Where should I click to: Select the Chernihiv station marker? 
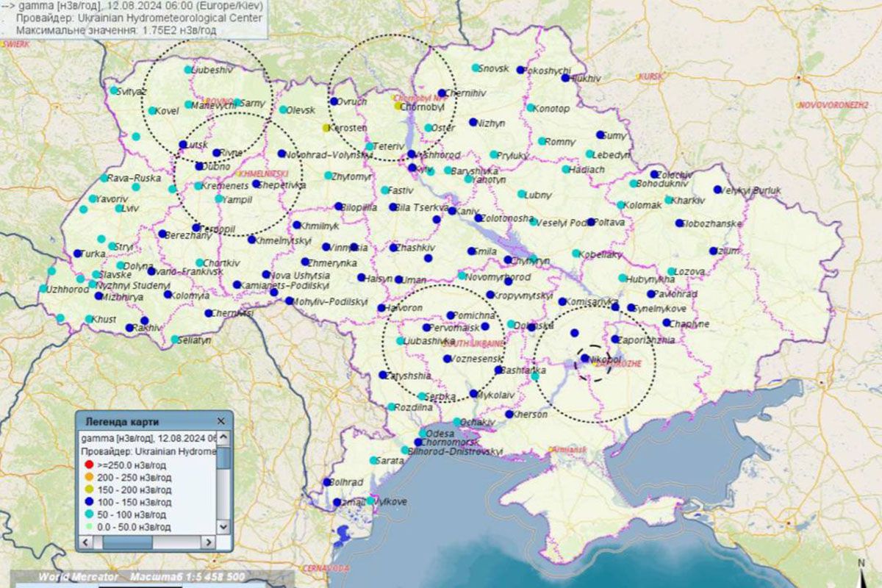(x=442, y=93)
